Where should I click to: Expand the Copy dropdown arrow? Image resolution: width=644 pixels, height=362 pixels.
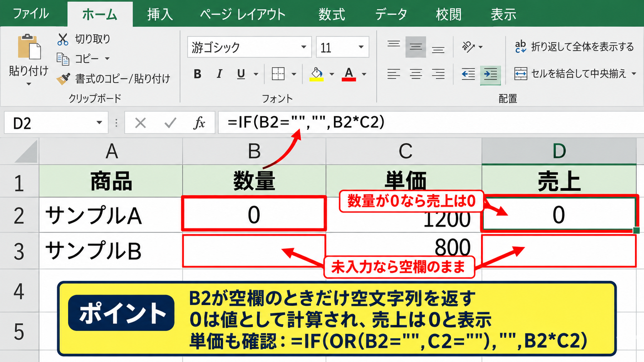click(x=107, y=59)
